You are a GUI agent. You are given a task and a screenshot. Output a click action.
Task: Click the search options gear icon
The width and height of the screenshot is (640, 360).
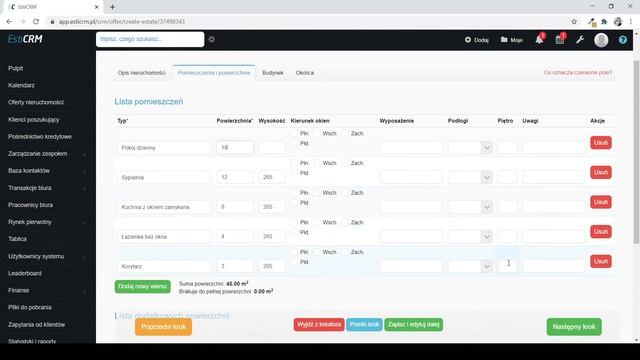pos(211,39)
